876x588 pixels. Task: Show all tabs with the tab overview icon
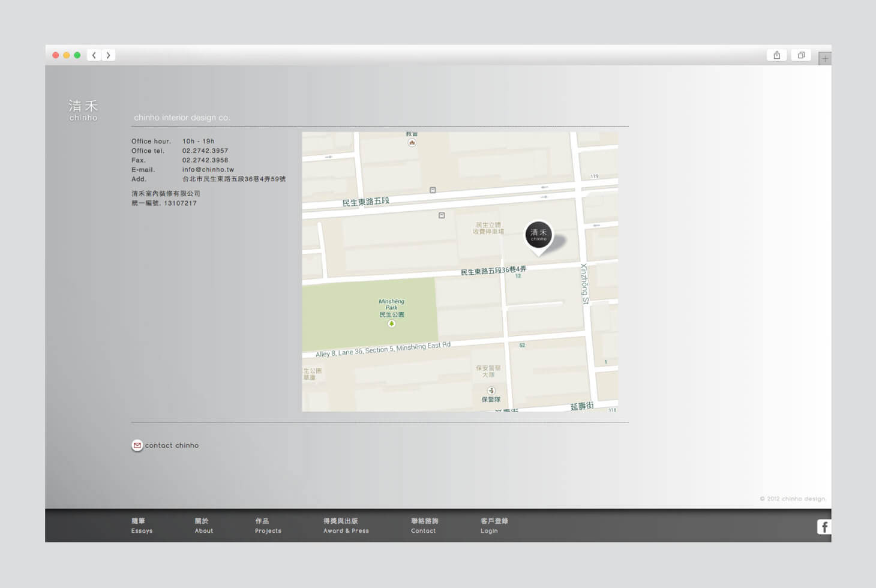pyautogui.click(x=801, y=55)
